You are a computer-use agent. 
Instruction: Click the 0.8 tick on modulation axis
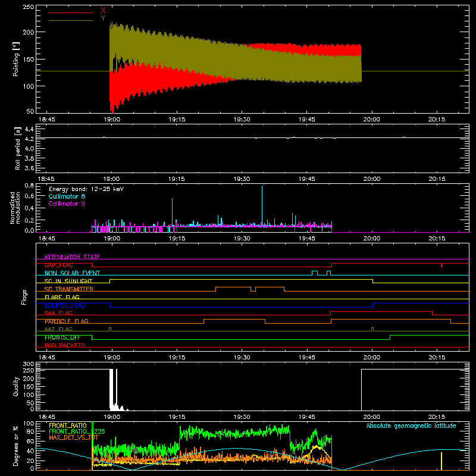pos(29,185)
